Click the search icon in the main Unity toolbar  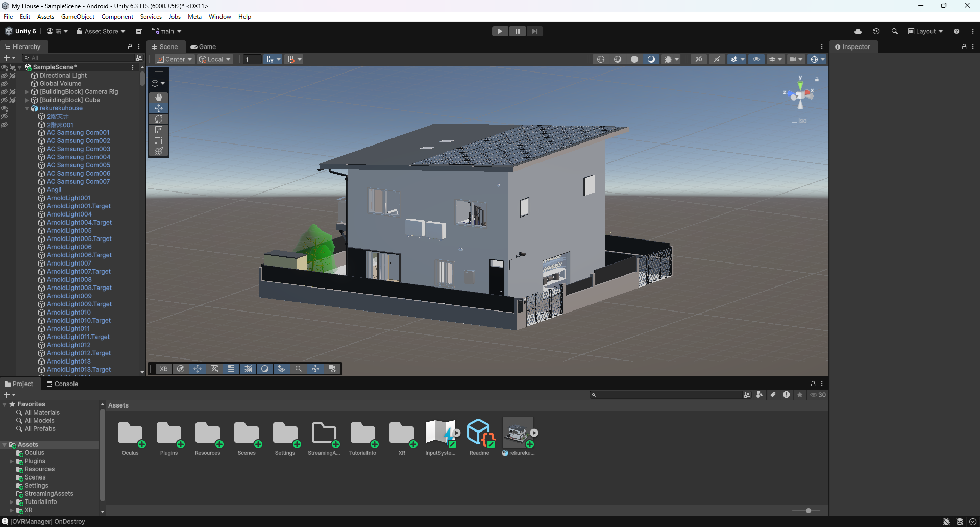[x=895, y=31]
